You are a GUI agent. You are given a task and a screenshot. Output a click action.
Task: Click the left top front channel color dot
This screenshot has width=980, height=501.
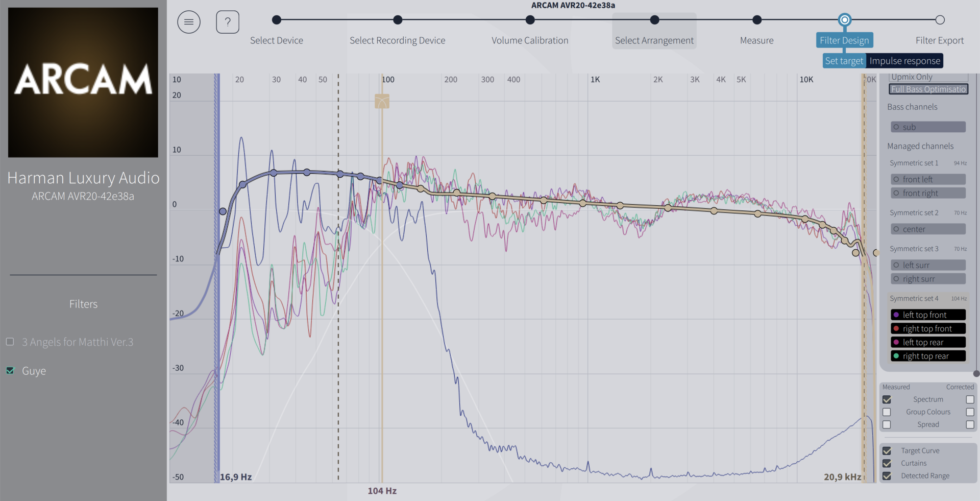(x=896, y=315)
